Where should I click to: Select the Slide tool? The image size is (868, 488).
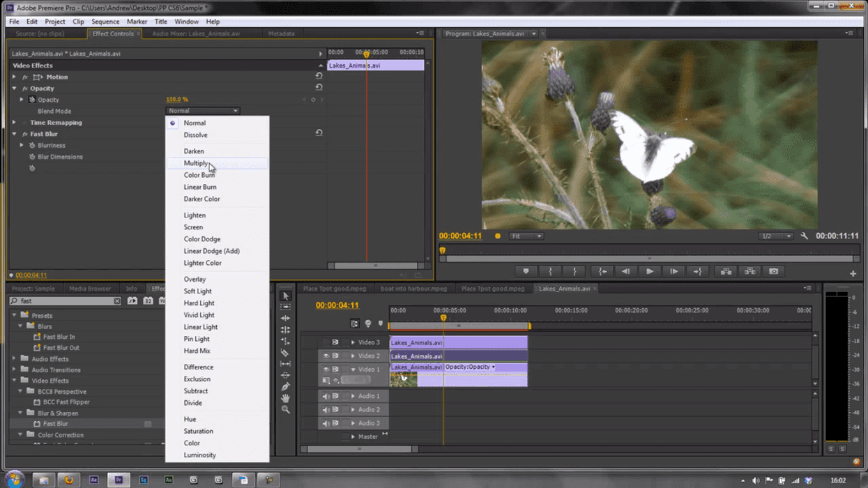pyautogui.click(x=285, y=375)
